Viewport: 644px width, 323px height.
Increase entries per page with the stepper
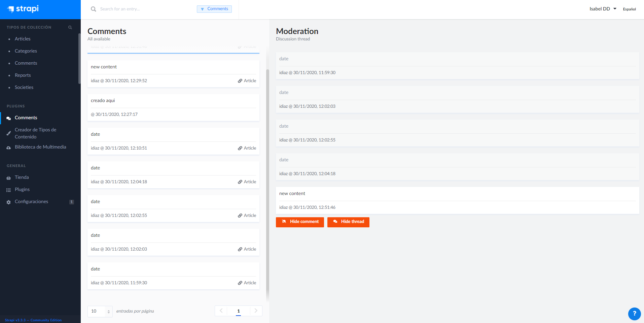click(109, 309)
